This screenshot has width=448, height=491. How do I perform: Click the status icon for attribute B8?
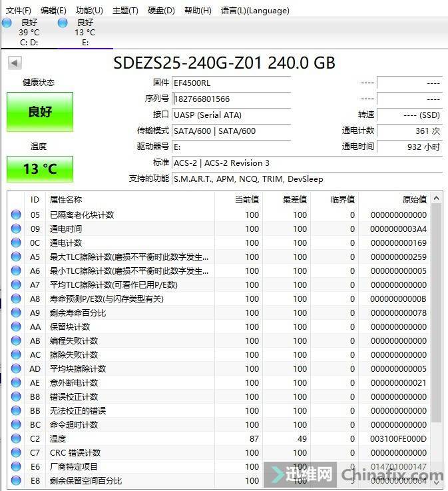tap(16, 397)
